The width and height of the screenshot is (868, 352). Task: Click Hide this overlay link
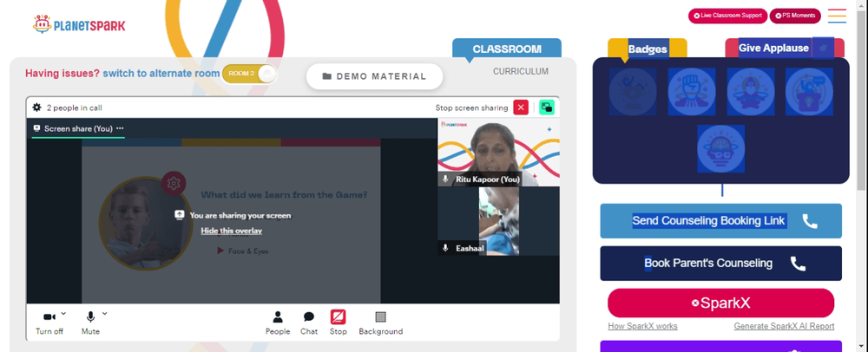232,231
